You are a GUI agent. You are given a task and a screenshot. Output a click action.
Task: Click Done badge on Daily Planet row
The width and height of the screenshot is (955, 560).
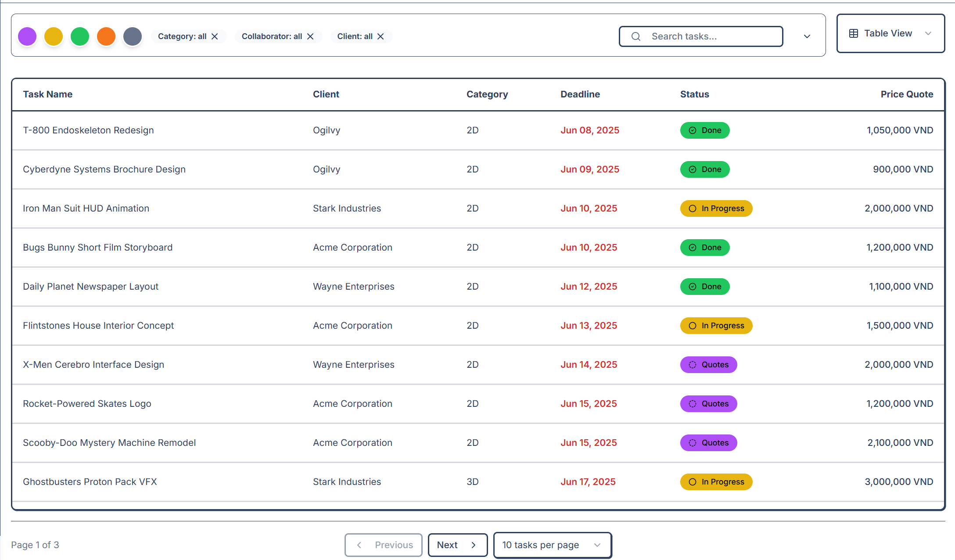[x=705, y=287]
